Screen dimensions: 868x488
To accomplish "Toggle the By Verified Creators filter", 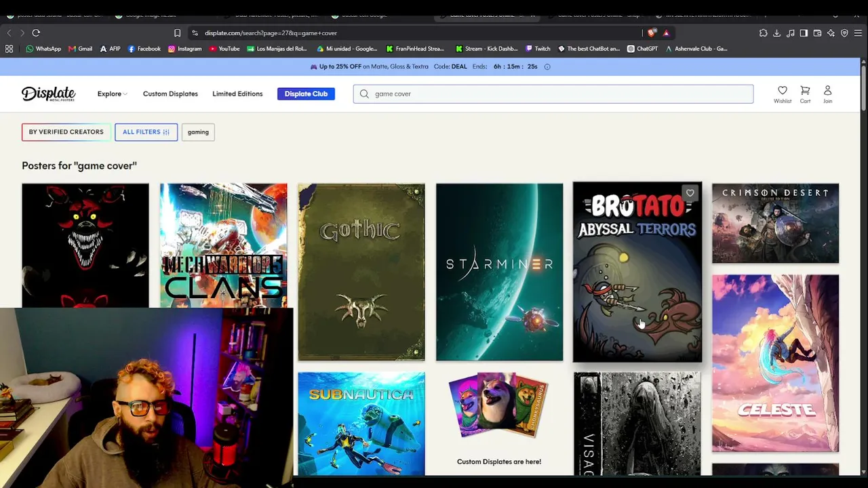I will pyautogui.click(x=66, y=132).
